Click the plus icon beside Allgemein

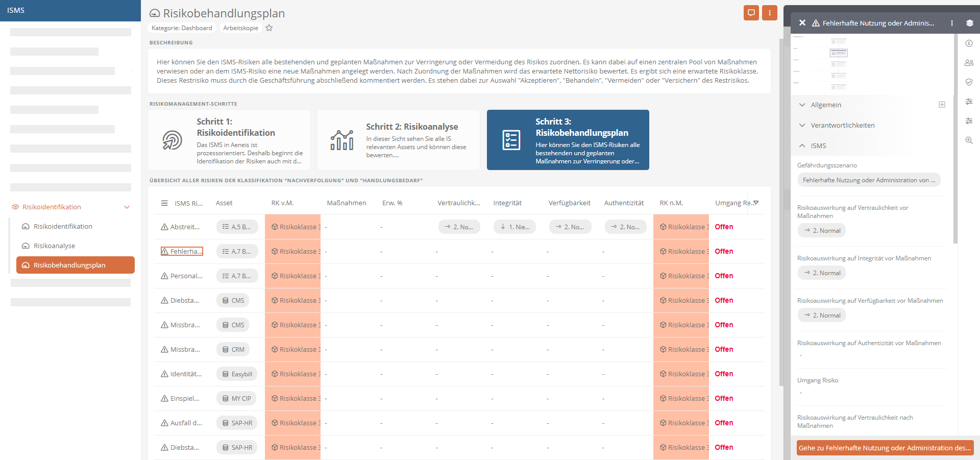click(942, 105)
